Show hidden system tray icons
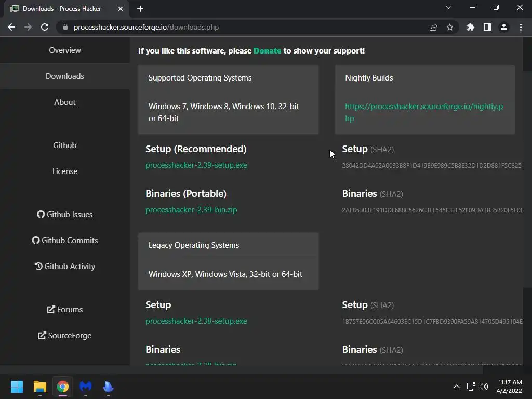 tap(456, 387)
